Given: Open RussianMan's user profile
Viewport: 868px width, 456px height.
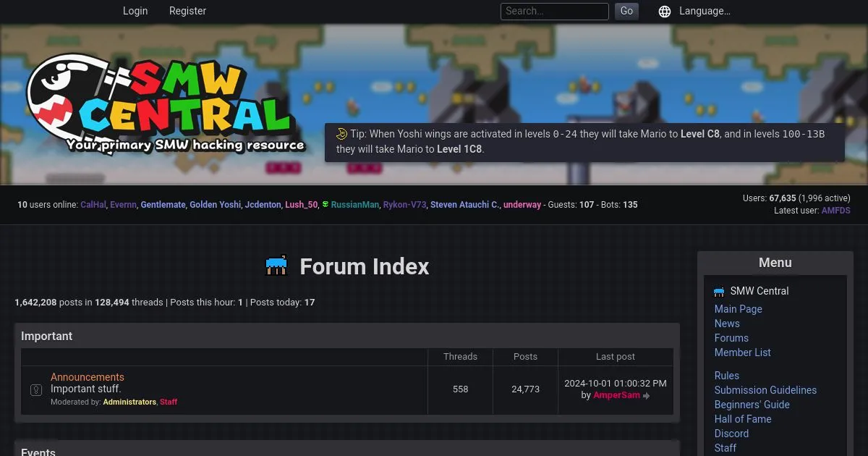Looking at the screenshot, I should [355, 205].
